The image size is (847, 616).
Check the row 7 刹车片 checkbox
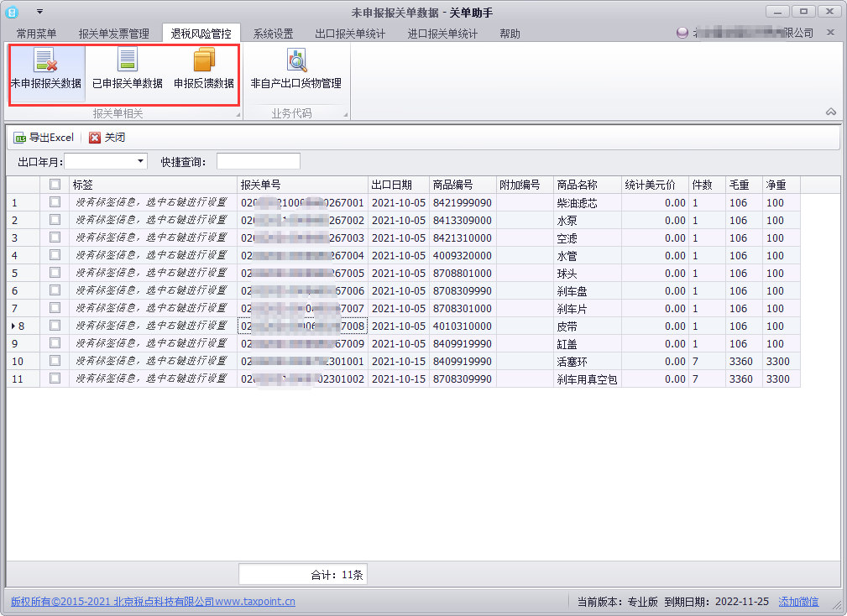click(x=55, y=308)
